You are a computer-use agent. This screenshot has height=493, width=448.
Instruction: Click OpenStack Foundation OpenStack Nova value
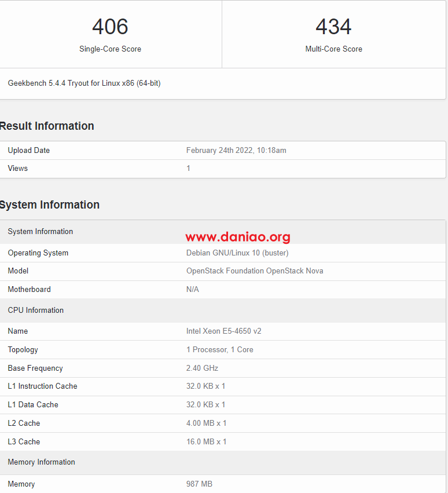click(x=255, y=271)
